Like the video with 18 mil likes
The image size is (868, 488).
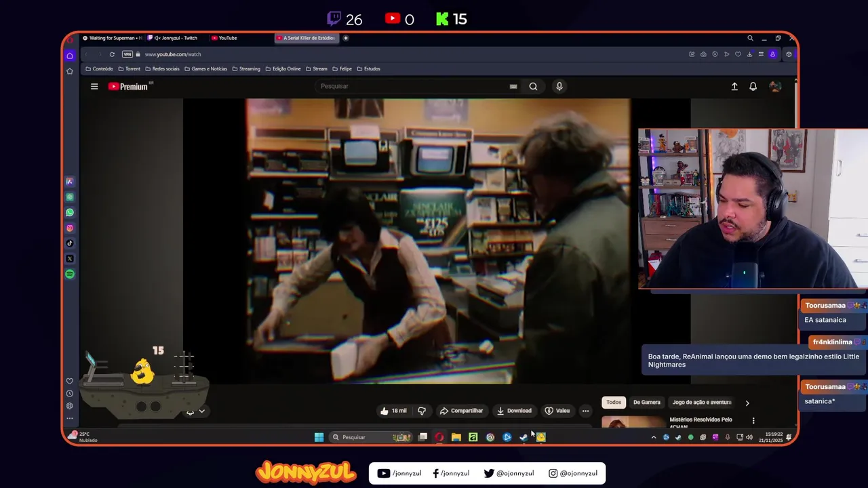[x=393, y=411]
